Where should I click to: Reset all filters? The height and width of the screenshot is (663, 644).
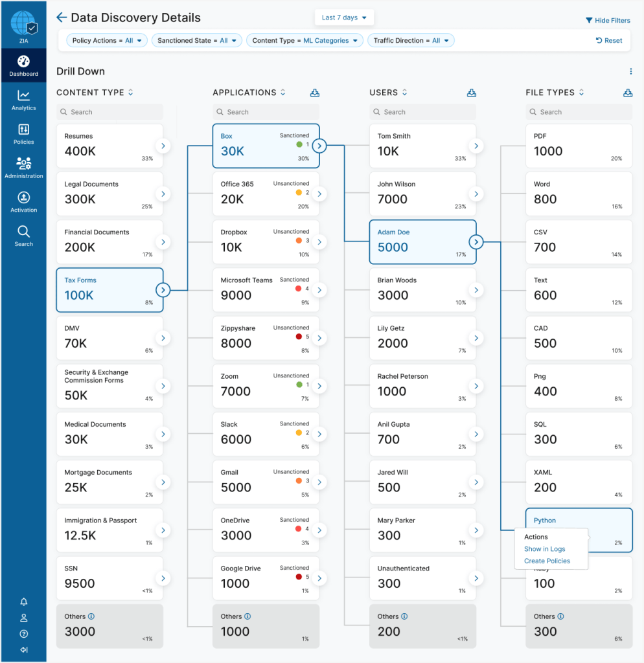[609, 40]
